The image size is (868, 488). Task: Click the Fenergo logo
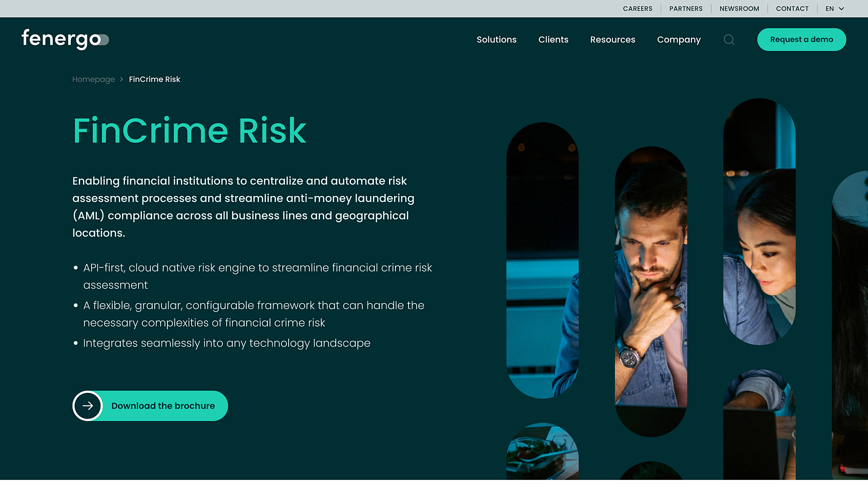click(65, 39)
